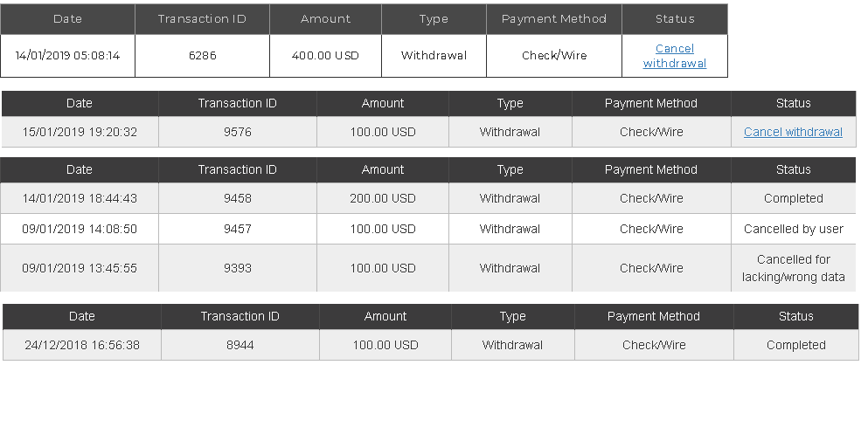The width and height of the screenshot is (868, 427).
Task: Cancel withdrawal for transaction 9576
Action: point(793,132)
